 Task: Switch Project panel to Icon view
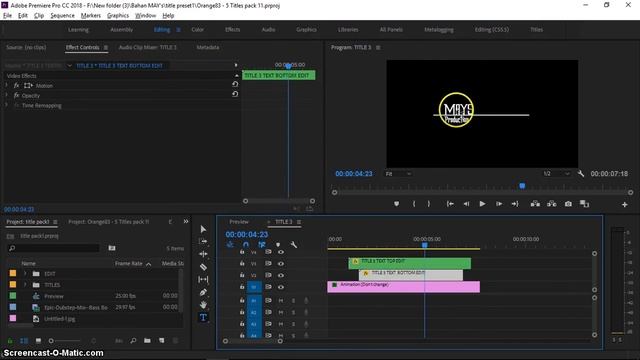tap(38, 340)
